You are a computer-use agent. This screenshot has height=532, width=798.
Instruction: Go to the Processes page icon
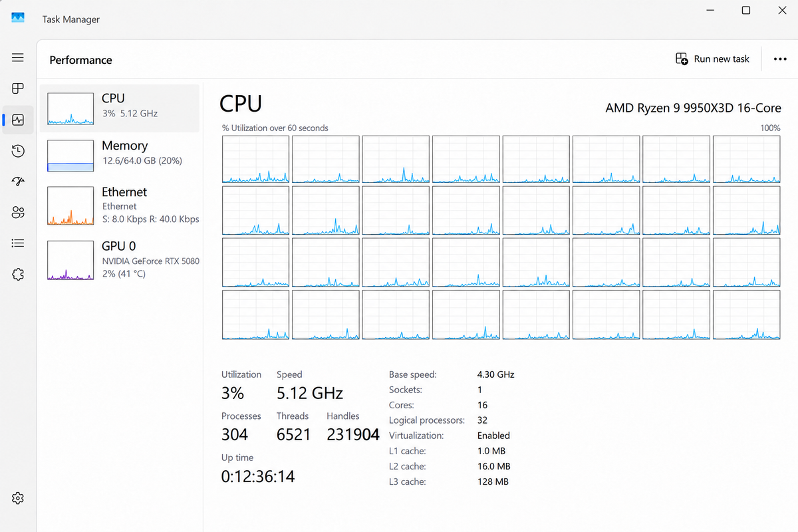pyautogui.click(x=18, y=88)
